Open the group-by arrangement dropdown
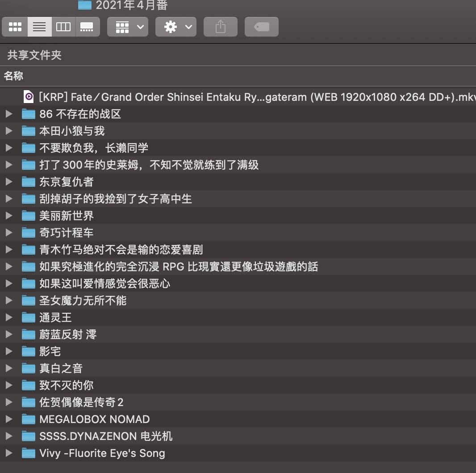Image resolution: width=476 pixels, height=473 pixels. coord(128,27)
